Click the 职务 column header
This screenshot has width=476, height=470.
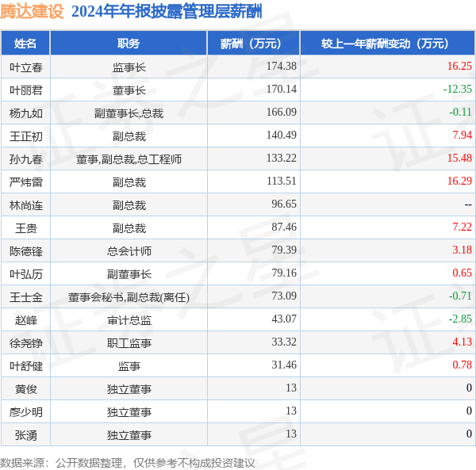click(x=129, y=44)
